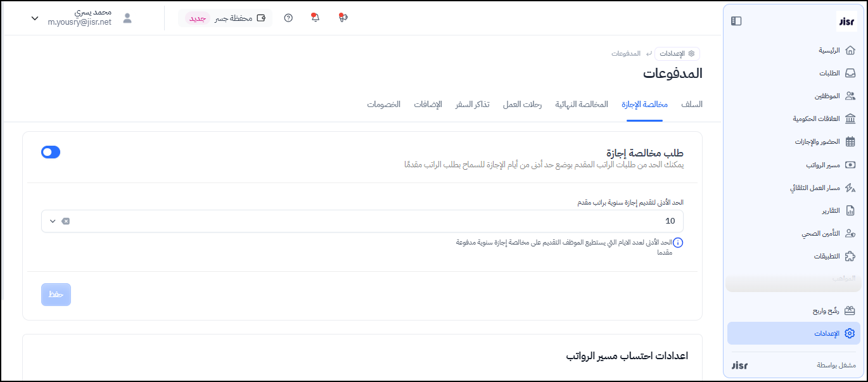Toggle the vacation settlement request switch
This screenshot has height=382, width=868.
pyautogui.click(x=51, y=152)
